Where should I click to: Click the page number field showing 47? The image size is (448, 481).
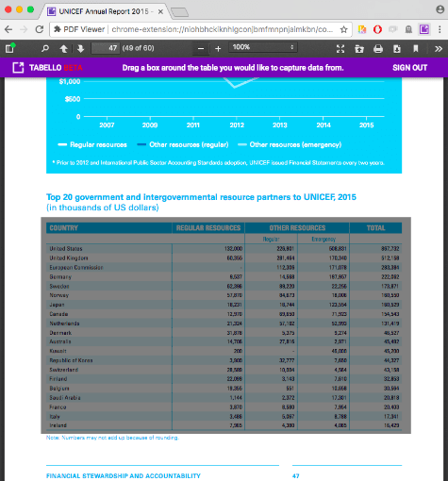click(106, 48)
